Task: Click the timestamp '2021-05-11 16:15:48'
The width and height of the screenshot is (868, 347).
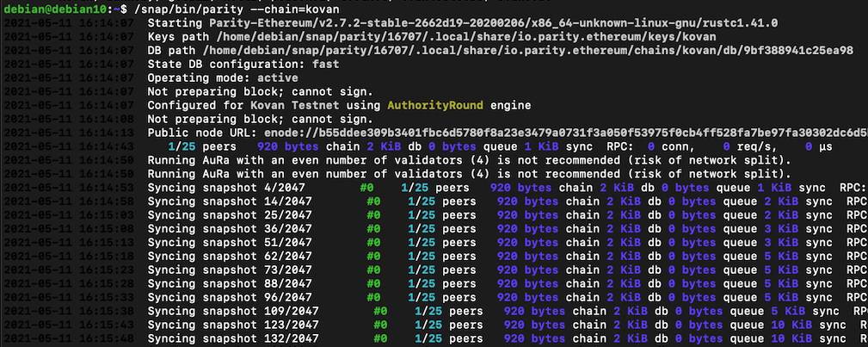Action: coord(68,338)
